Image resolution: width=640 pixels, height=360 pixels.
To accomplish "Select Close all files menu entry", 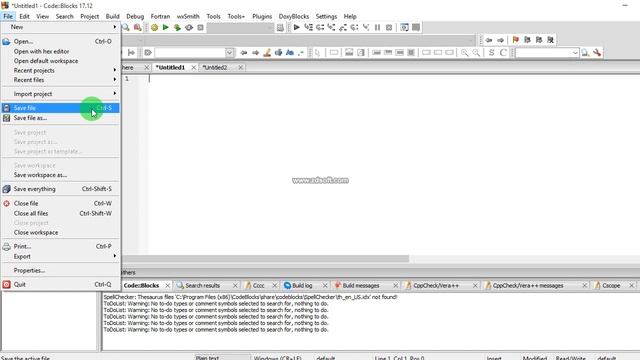I will pos(60,213).
